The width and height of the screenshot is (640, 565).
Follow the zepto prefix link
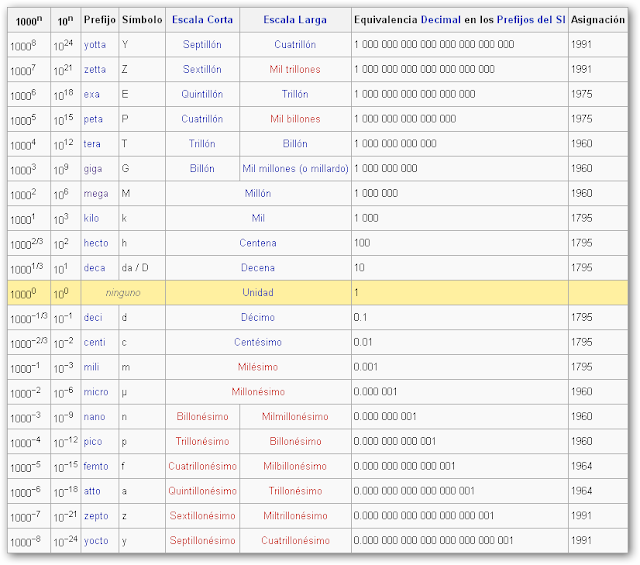[96, 516]
